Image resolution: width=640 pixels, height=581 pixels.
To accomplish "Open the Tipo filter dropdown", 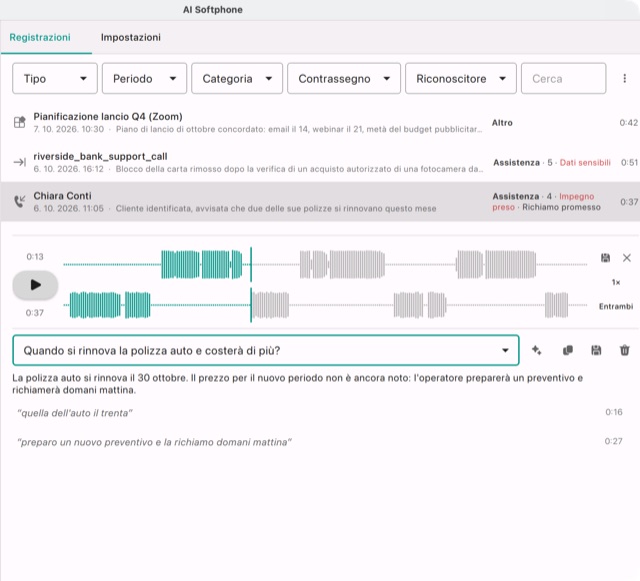I will [55, 78].
